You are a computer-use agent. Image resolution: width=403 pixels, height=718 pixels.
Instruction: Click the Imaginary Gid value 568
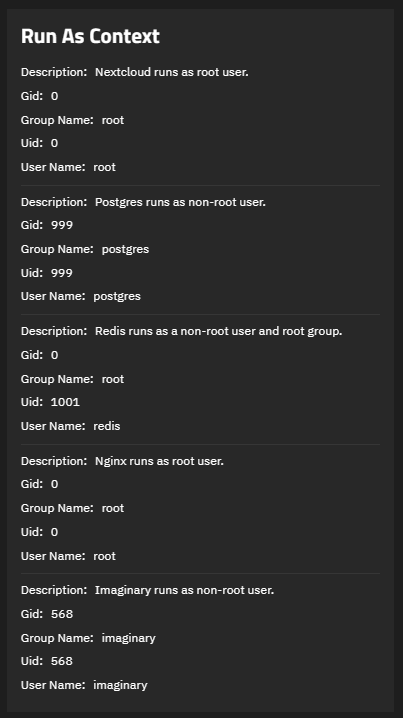(x=62, y=614)
